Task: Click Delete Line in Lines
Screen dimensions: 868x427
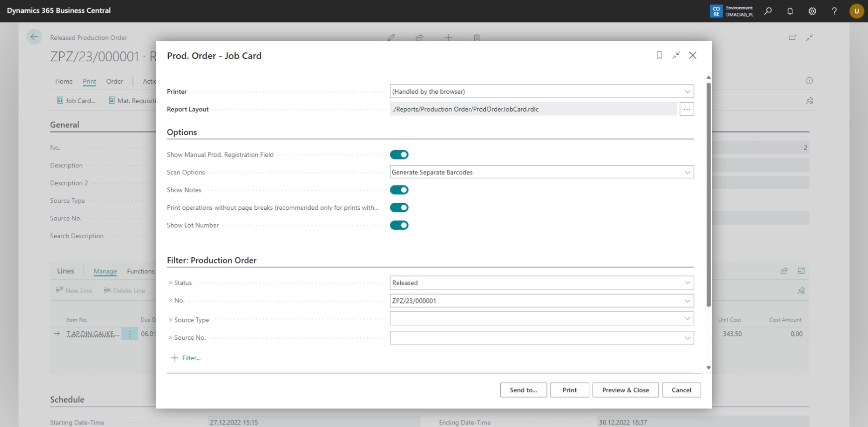Action: pos(124,290)
